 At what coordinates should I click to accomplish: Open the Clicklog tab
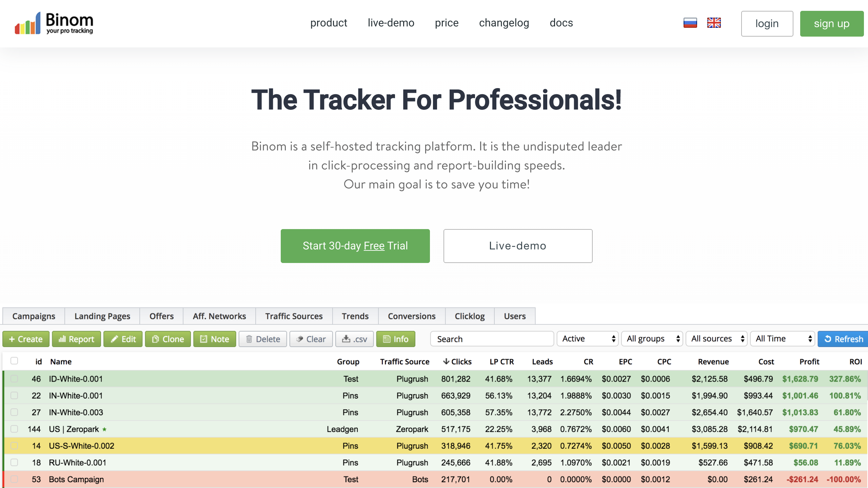(x=470, y=316)
